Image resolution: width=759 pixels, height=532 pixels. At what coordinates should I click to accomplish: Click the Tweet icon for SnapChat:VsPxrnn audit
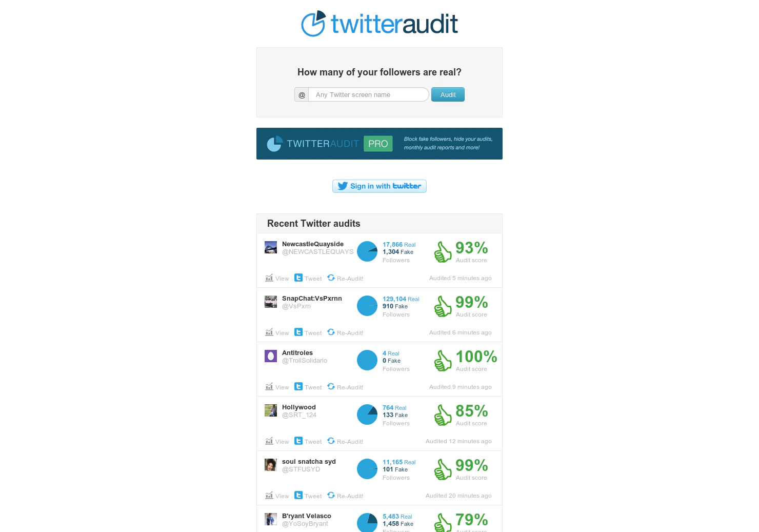point(298,332)
